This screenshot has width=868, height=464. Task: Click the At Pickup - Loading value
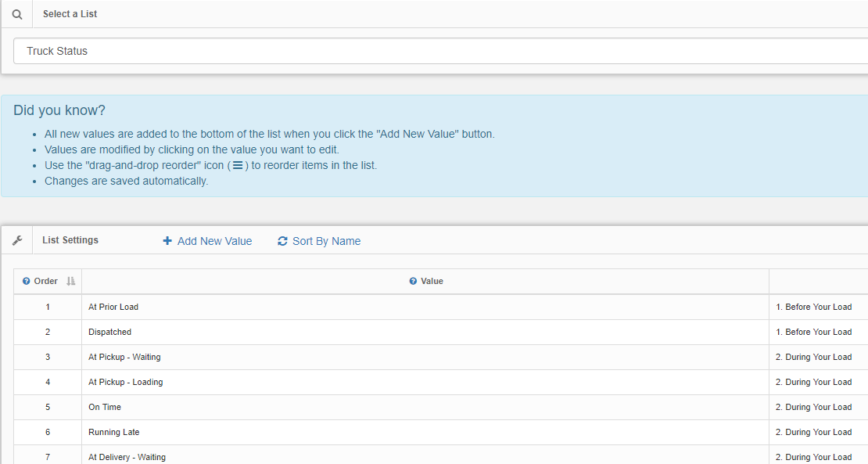click(126, 382)
